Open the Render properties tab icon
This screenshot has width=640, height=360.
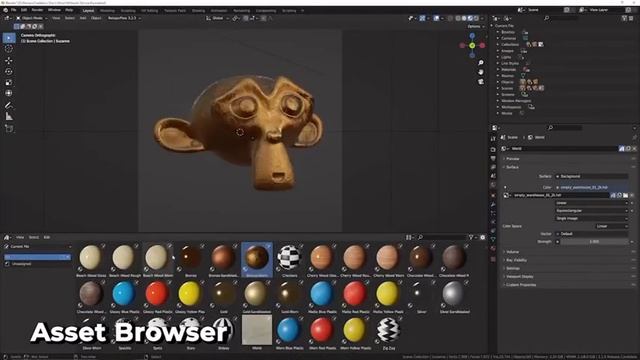point(493,149)
